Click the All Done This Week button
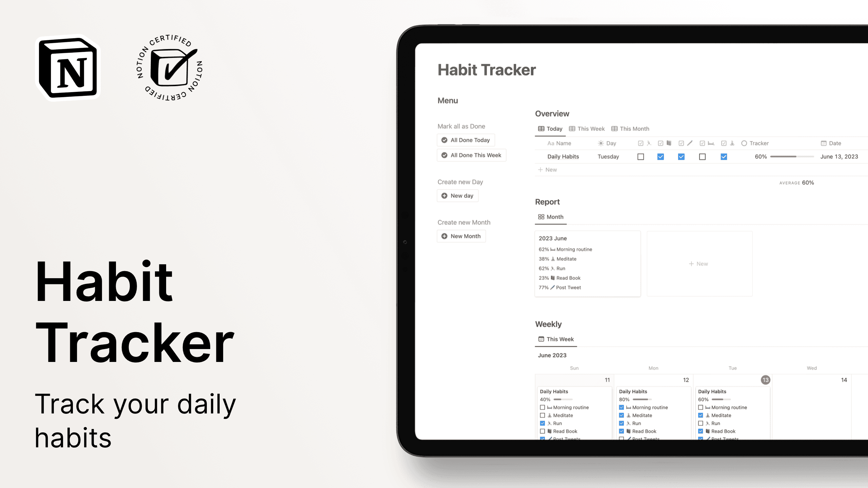This screenshot has height=488, width=868. [x=471, y=155]
